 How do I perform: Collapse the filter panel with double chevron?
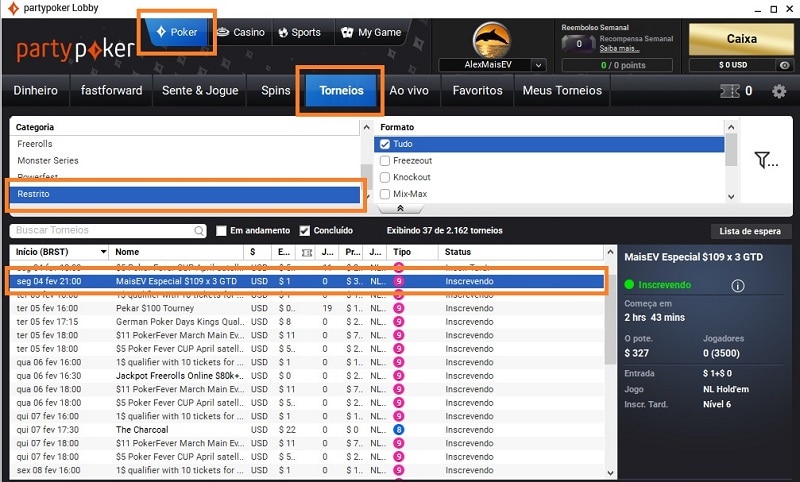point(401,209)
